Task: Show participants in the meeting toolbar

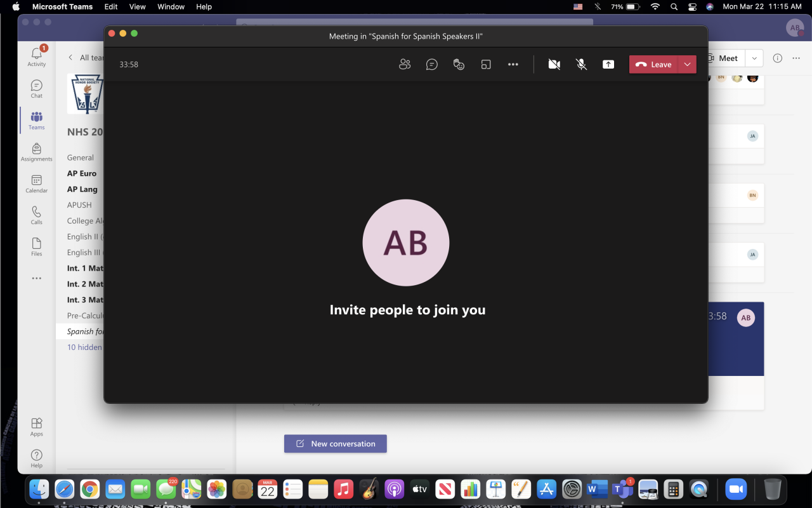Action: point(405,64)
